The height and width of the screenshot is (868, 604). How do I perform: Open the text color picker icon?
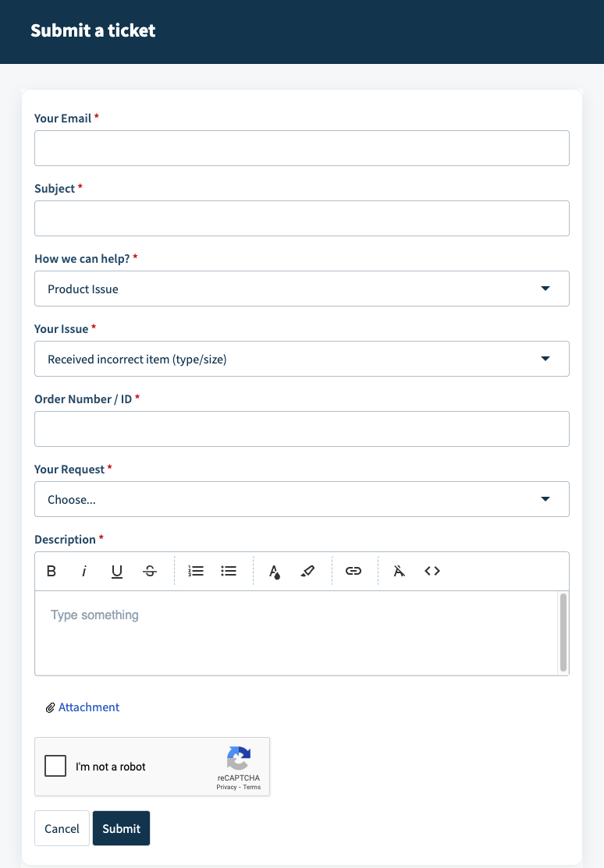tap(274, 571)
